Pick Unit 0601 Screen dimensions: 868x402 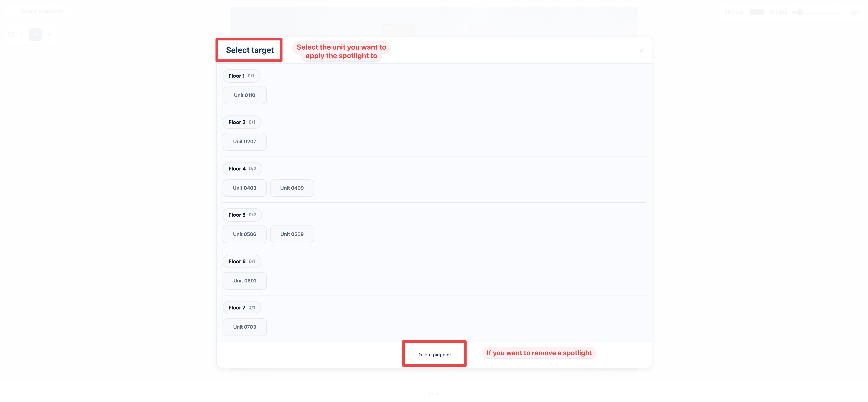pyautogui.click(x=244, y=281)
